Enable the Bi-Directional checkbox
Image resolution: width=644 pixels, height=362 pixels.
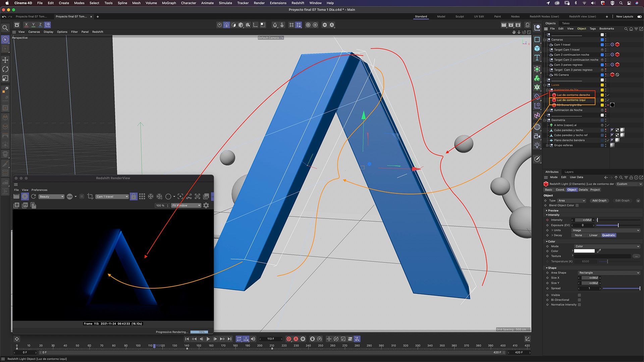(x=579, y=300)
